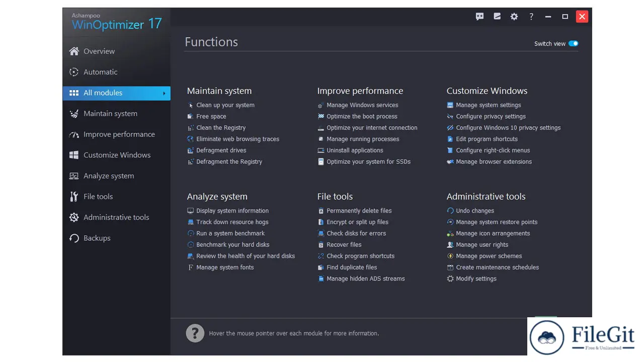Open Recover files module
Image resolution: width=644 pixels, height=362 pixels.
tap(344, 245)
